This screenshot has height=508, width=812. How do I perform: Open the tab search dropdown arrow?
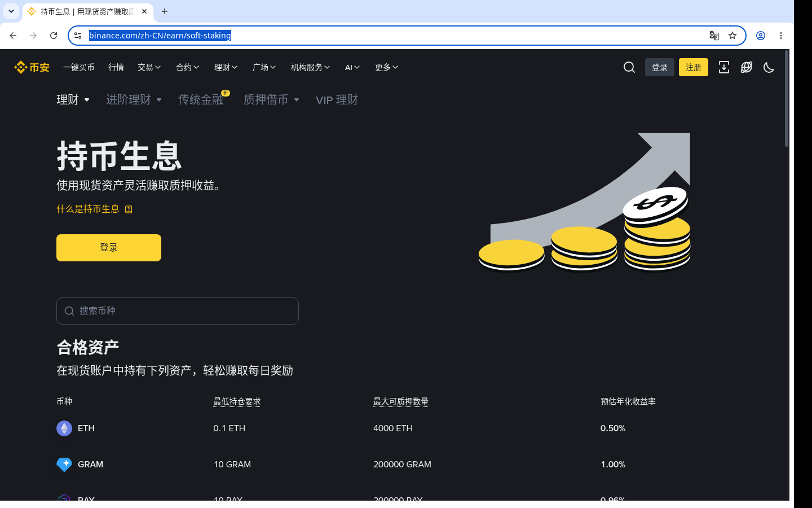coord(11,11)
